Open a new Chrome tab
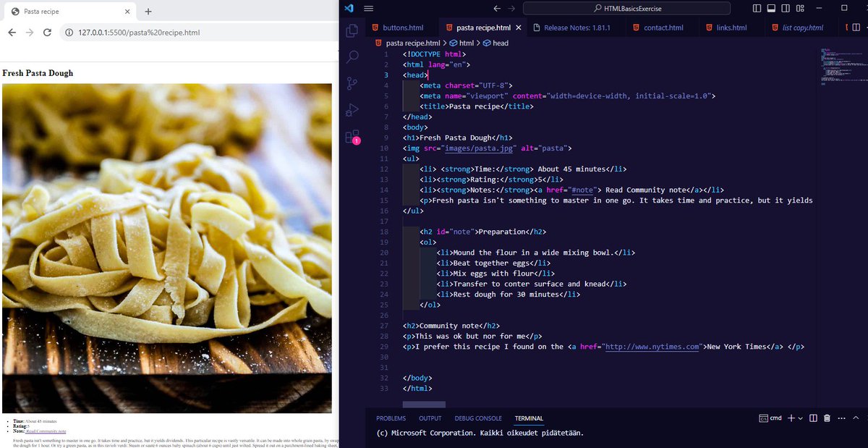Screen dimensions: 868x448 point(148,12)
